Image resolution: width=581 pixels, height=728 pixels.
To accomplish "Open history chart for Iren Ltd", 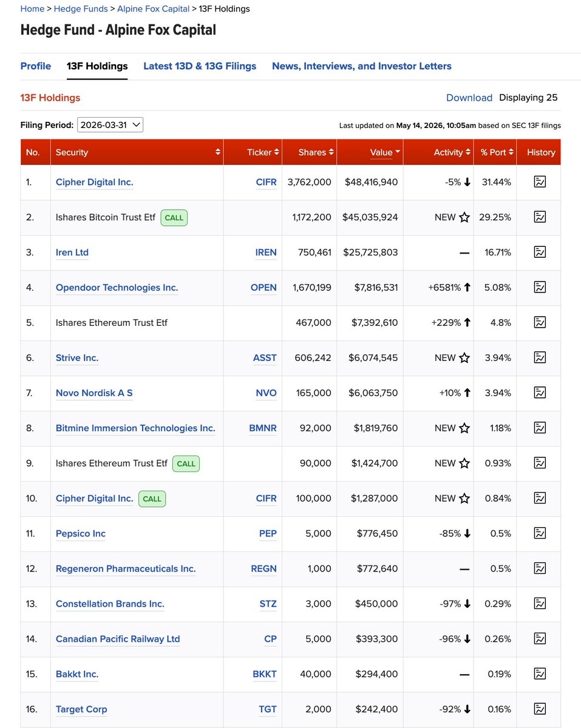I will [539, 252].
